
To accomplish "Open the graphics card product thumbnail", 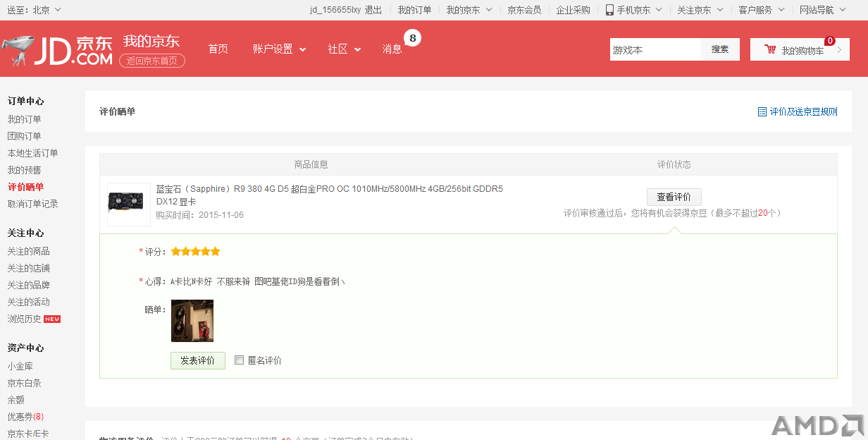I will tap(129, 204).
